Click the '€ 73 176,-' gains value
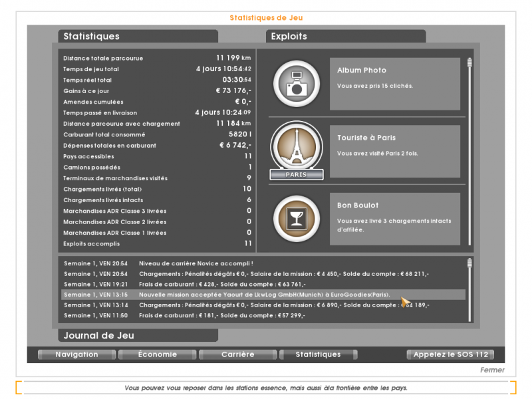The width and height of the screenshot is (532, 399). tap(233, 90)
